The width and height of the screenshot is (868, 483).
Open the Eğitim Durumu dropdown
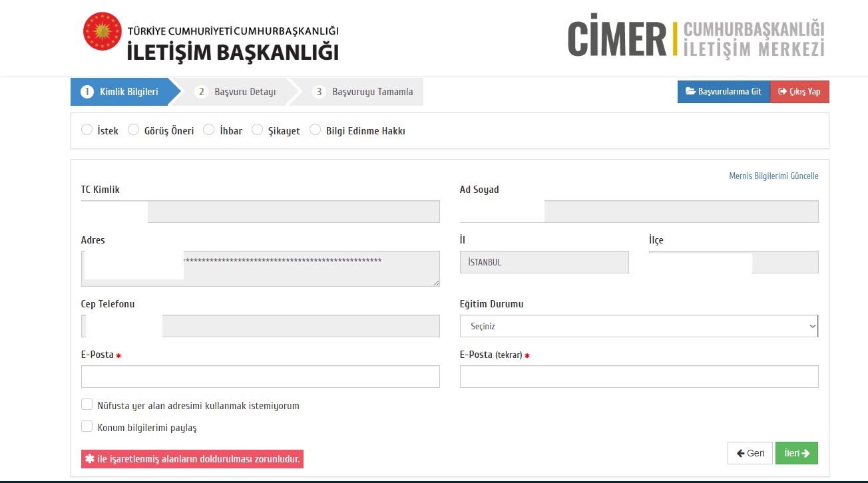[639, 326]
